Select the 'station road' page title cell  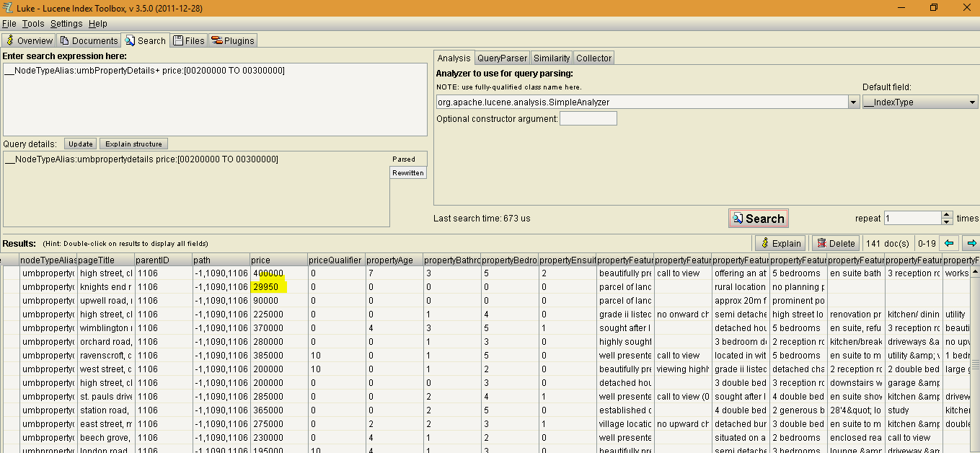(105, 410)
